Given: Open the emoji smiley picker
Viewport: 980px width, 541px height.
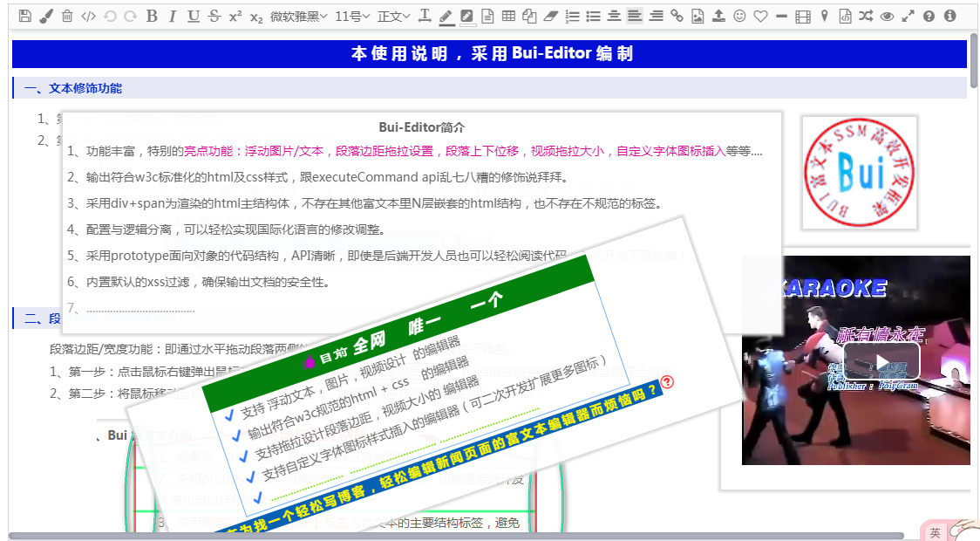Looking at the screenshot, I should [740, 17].
